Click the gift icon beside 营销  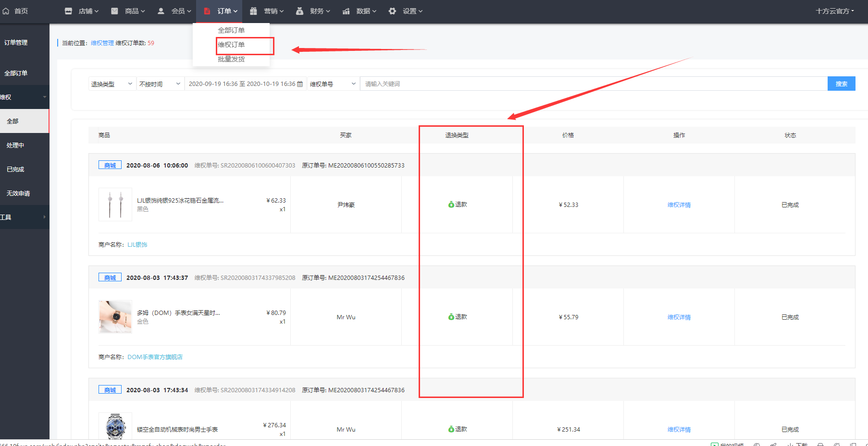pyautogui.click(x=253, y=11)
